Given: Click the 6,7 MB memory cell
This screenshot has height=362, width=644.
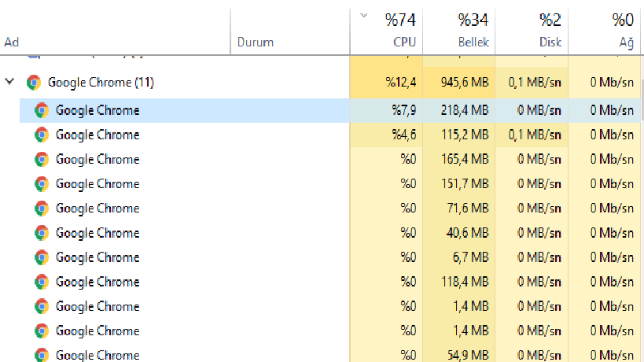Looking at the screenshot, I should click(x=458, y=257).
